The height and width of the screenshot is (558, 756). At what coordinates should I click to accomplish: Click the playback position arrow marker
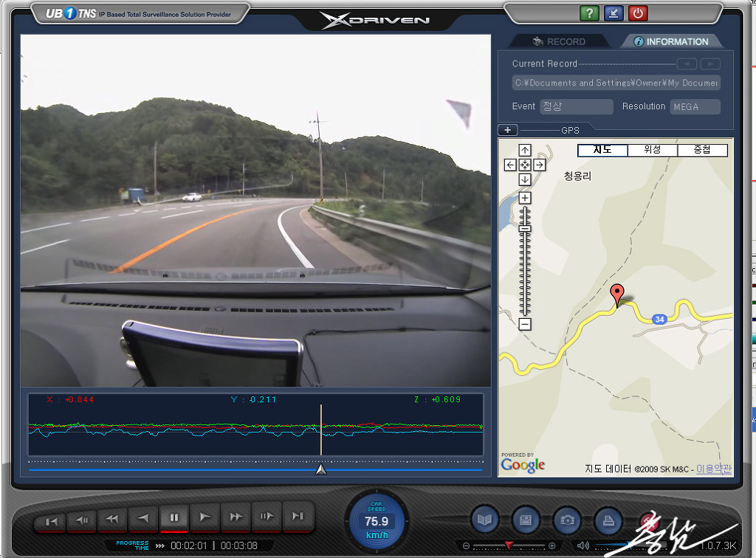pos(321,469)
